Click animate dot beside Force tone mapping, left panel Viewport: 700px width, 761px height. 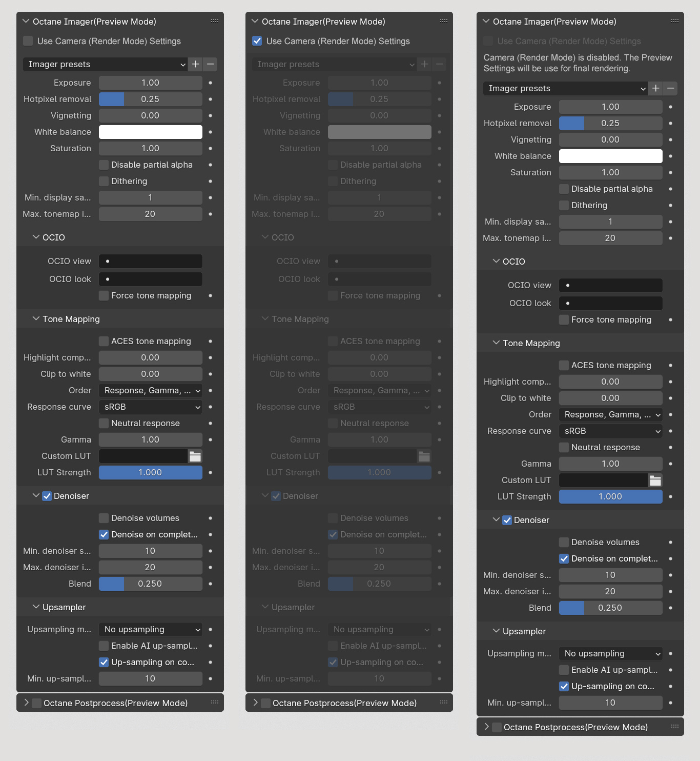coord(211,295)
